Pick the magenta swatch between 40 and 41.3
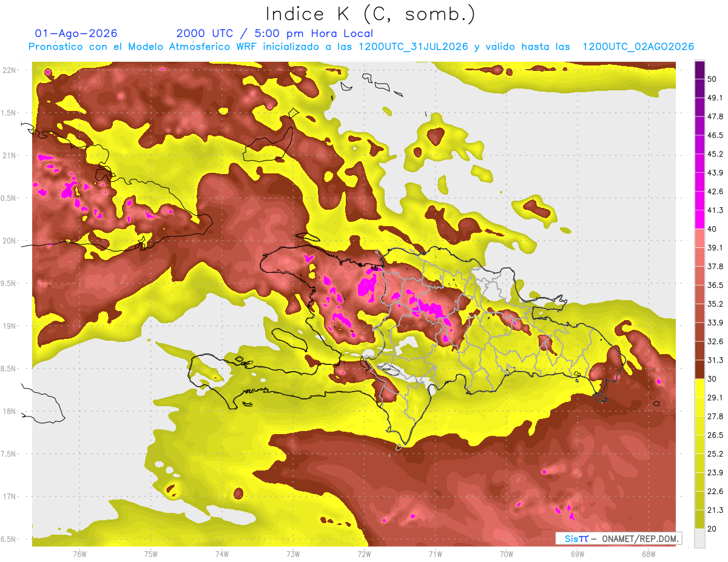Viewport: 728px width, 562px height. [x=699, y=219]
